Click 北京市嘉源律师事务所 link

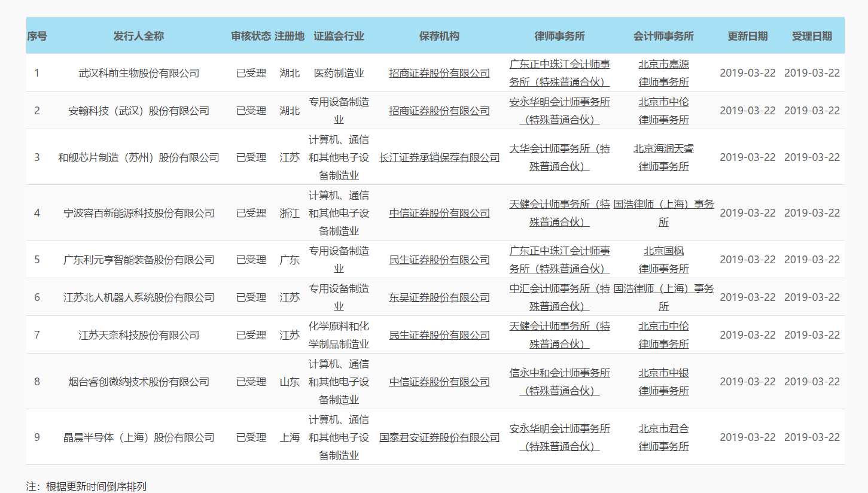tap(663, 73)
